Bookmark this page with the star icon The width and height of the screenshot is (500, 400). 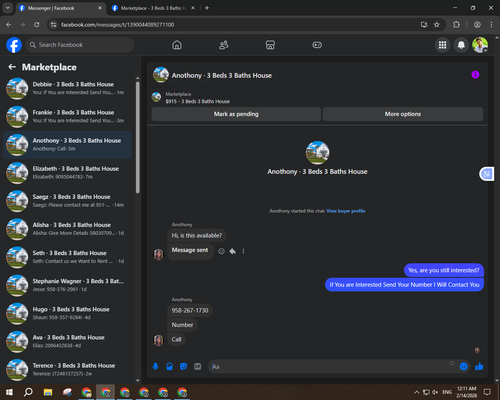pos(437,25)
